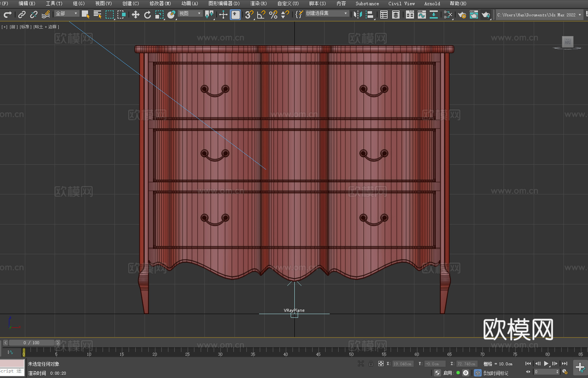Open the 工具(T) menu

[x=54, y=3]
